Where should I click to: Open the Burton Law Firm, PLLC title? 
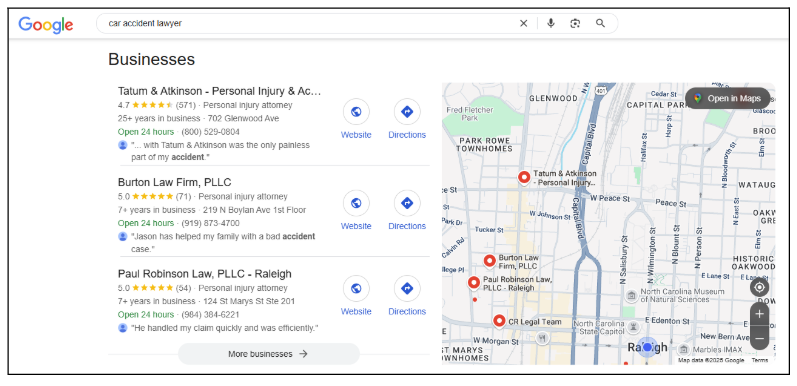(x=174, y=182)
